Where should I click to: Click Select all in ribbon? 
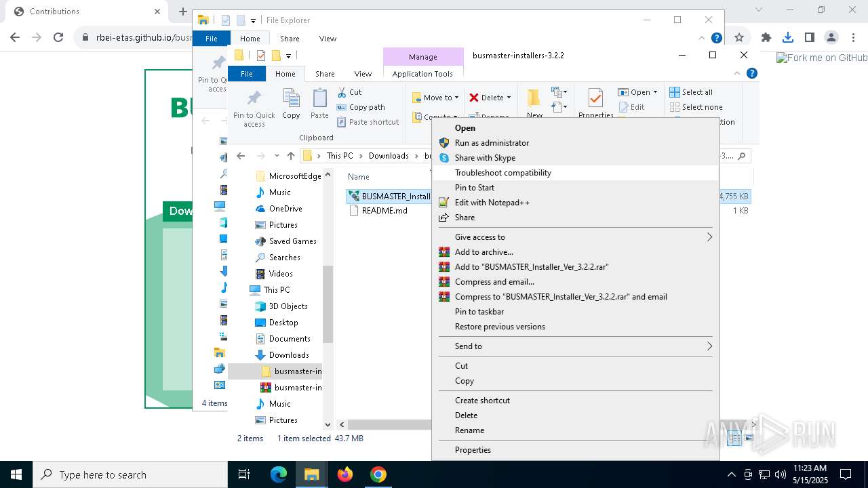point(691,92)
